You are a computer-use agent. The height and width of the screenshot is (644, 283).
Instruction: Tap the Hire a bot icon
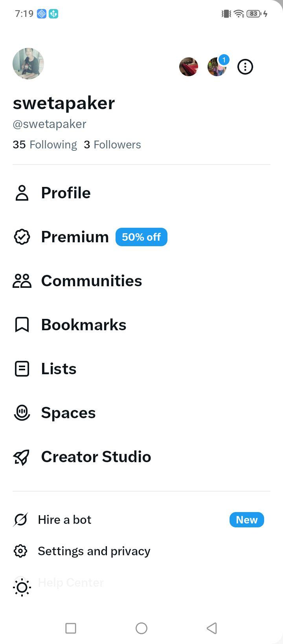[20, 520]
